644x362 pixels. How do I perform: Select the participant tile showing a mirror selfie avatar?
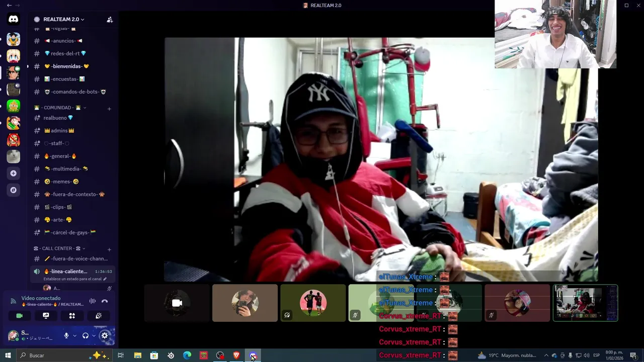click(245, 303)
